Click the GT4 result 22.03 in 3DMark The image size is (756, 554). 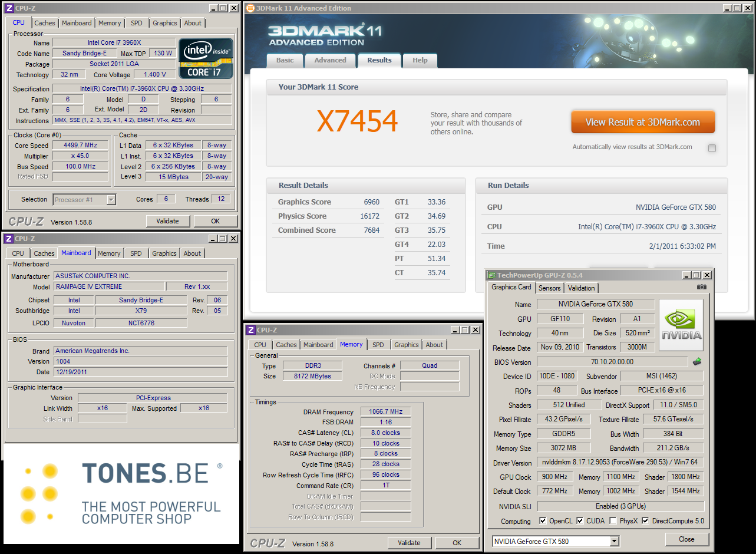[437, 245]
